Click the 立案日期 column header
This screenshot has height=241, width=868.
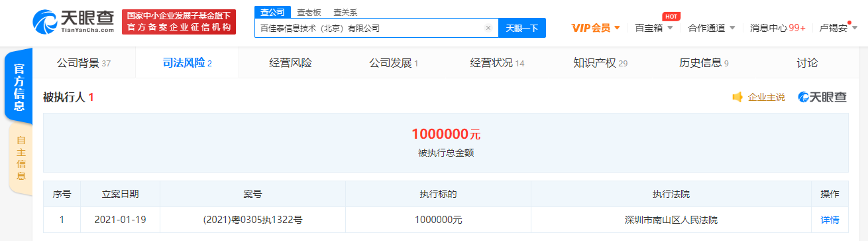(120, 194)
